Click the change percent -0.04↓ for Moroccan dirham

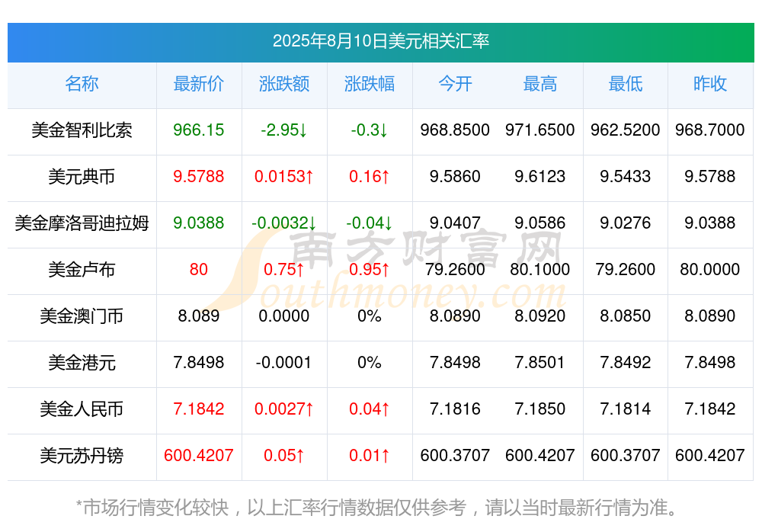[370, 223]
